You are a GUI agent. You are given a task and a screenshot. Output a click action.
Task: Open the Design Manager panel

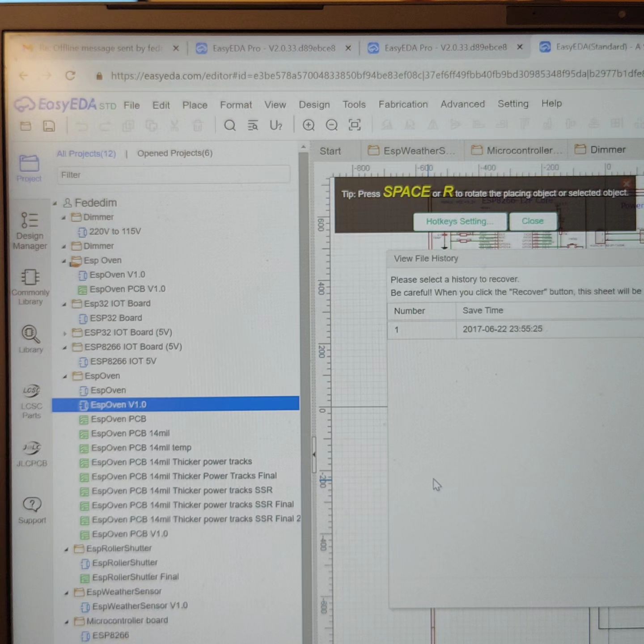point(30,231)
